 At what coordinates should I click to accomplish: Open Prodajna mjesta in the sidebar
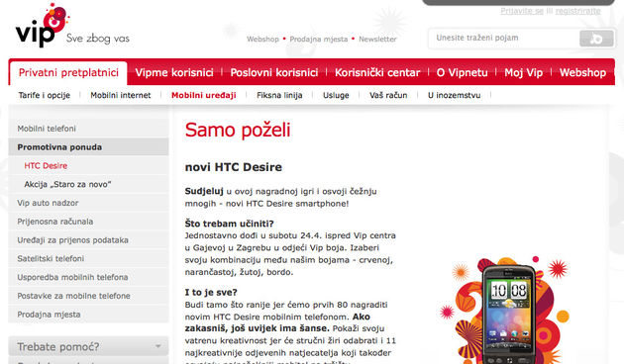88,315
